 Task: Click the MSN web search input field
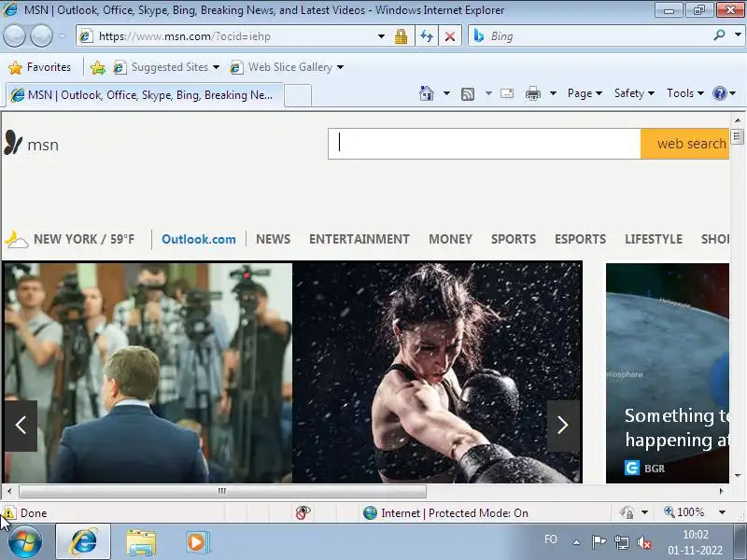click(x=484, y=144)
